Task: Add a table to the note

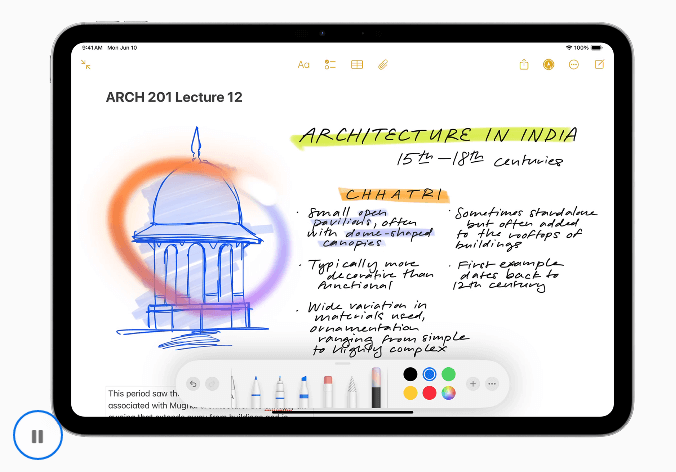Action: (357, 65)
